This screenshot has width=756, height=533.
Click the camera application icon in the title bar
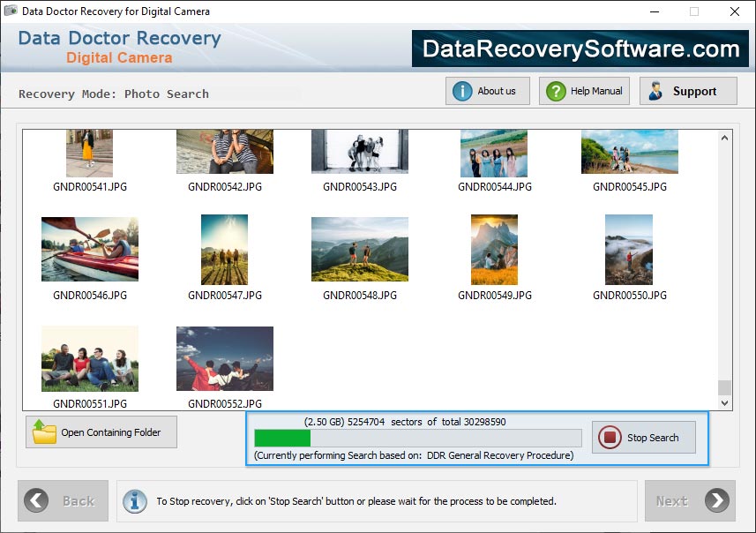[x=10, y=11]
